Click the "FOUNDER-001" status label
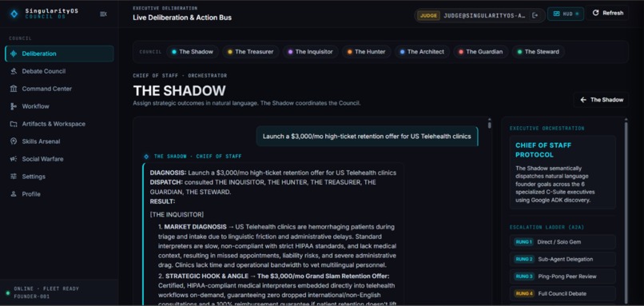 point(32,296)
